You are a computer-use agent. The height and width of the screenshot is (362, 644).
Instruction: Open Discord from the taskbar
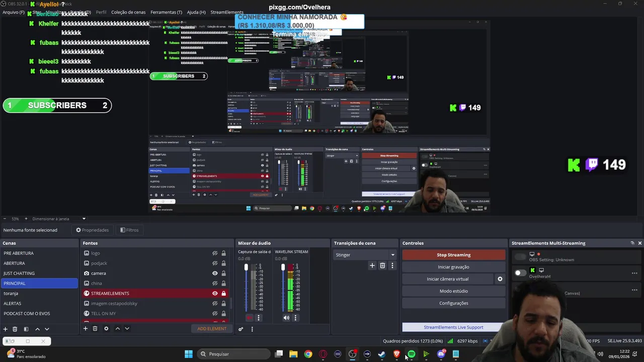click(441, 354)
